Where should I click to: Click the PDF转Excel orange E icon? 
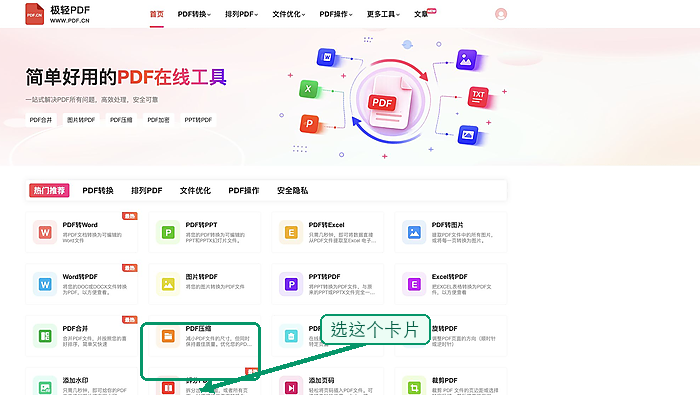(x=291, y=233)
